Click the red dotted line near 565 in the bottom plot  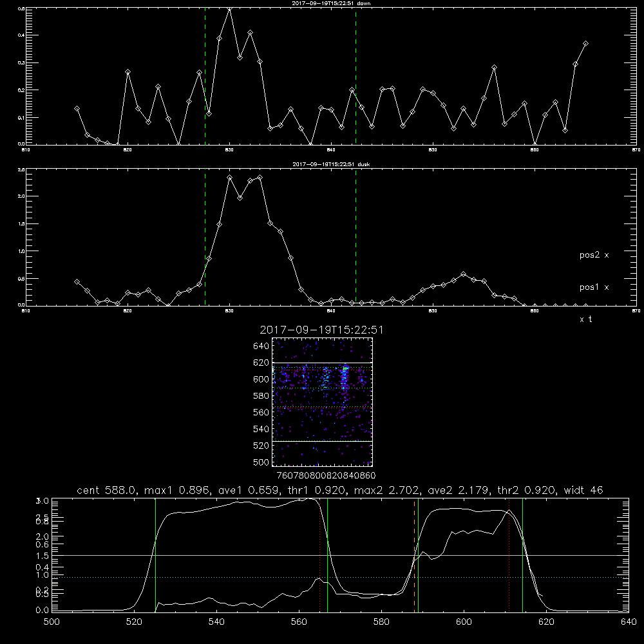tap(320, 555)
